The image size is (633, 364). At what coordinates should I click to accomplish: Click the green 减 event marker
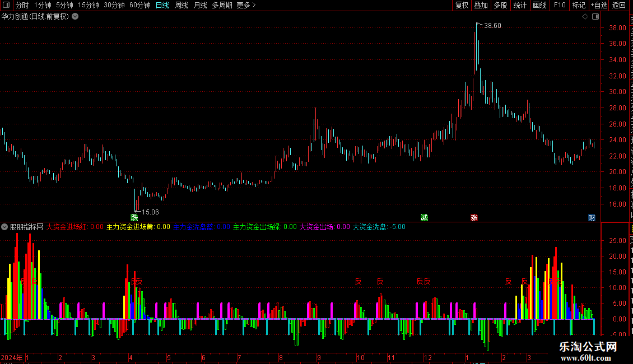point(424,217)
